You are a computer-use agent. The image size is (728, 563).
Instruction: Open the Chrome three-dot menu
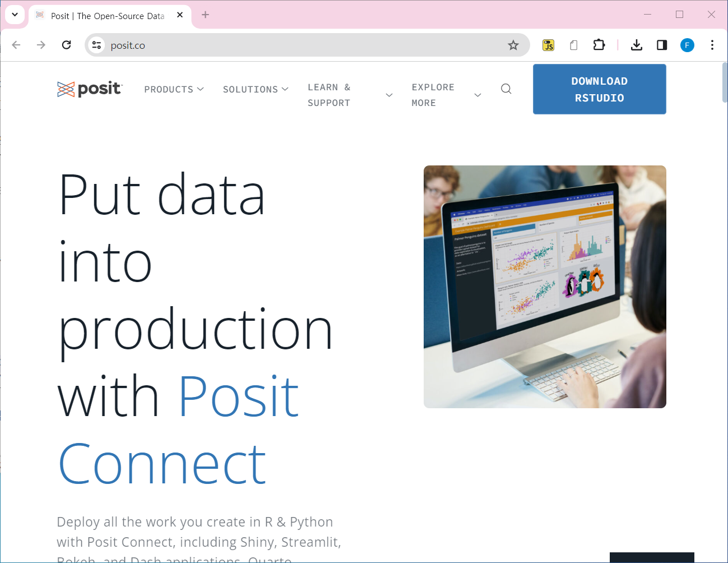point(712,45)
